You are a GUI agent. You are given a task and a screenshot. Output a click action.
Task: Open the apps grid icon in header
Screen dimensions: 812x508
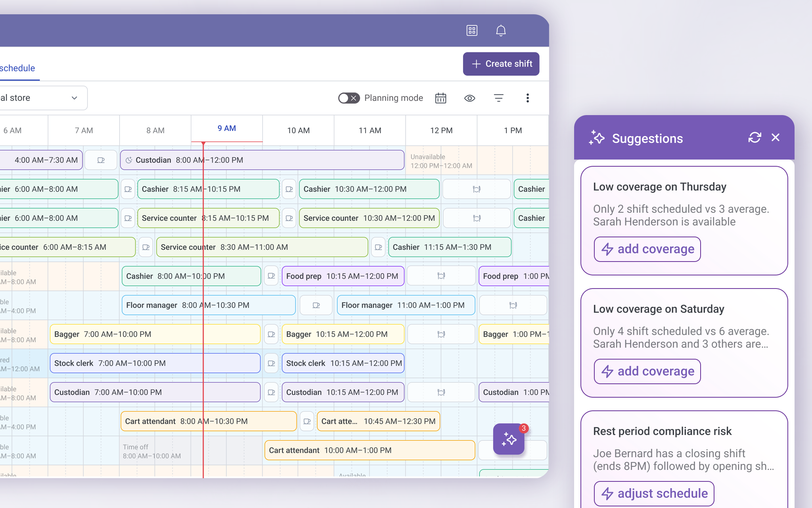tap(472, 31)
